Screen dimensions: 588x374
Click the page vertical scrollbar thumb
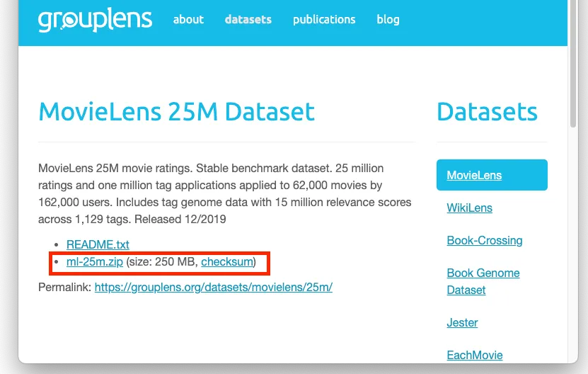pos(572,64)
